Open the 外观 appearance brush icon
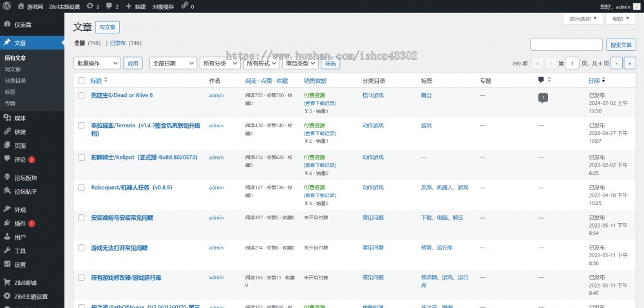The width and height of the screenshot is (644, 308). 7,209
